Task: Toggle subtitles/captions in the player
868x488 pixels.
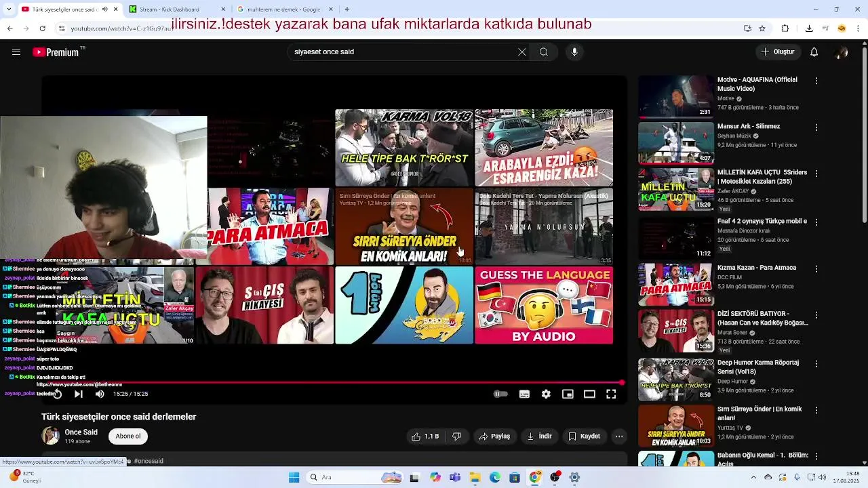Action: [524, 394]
